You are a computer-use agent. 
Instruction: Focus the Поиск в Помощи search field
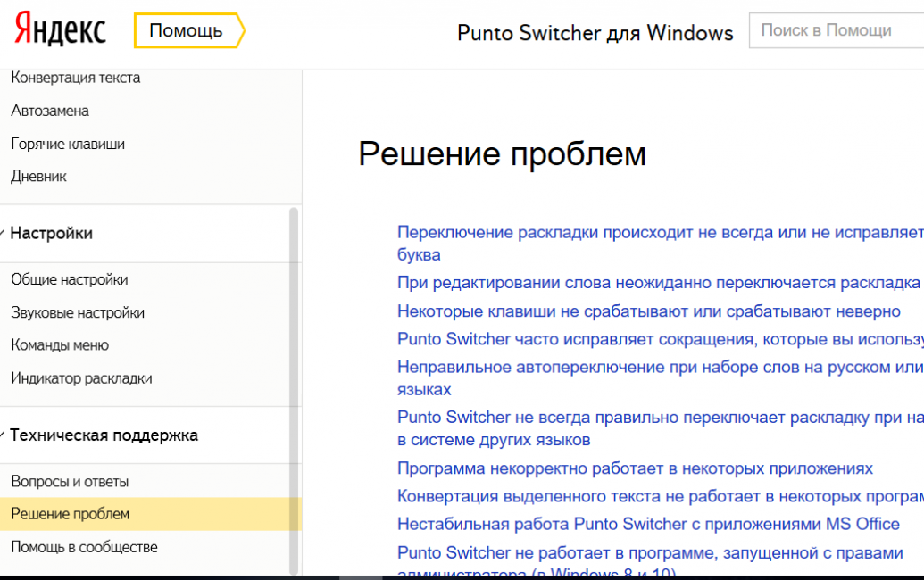[837, 30]
